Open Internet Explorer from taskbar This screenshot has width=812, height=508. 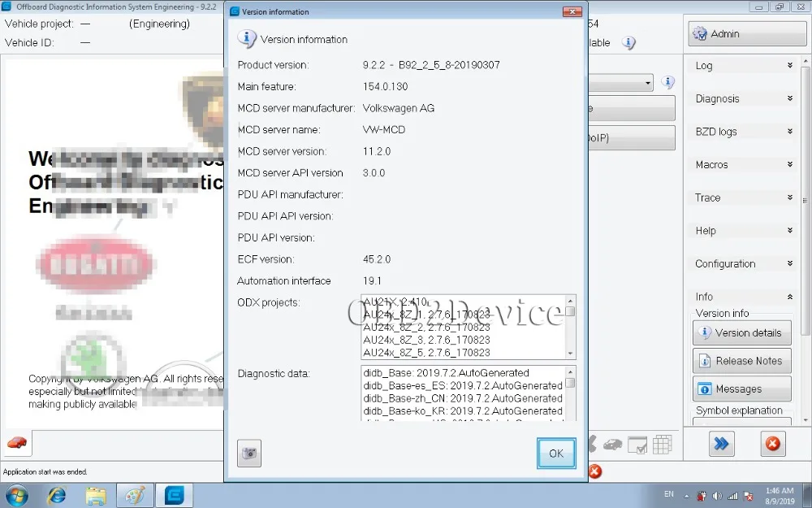pos(56,496)
